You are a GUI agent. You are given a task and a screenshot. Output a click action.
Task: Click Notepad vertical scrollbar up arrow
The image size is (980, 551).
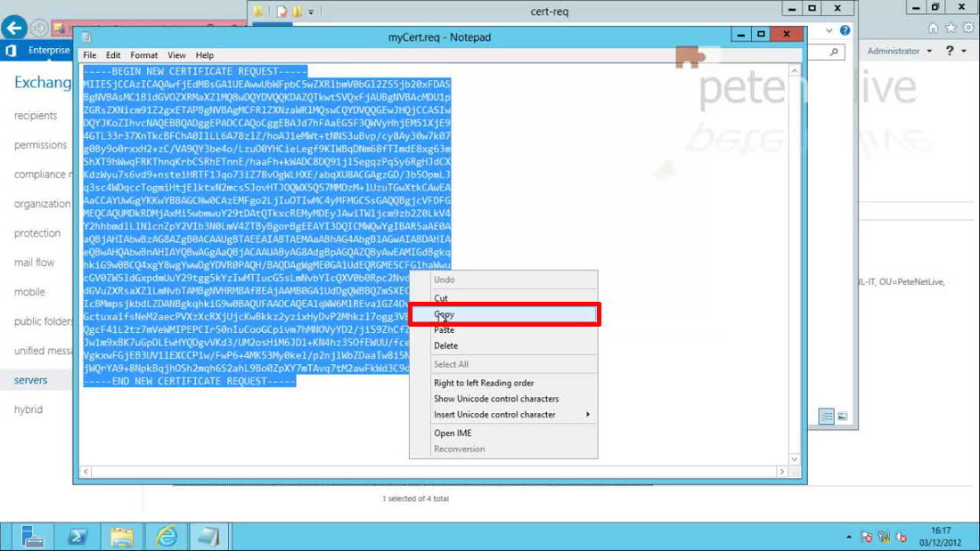795,71
